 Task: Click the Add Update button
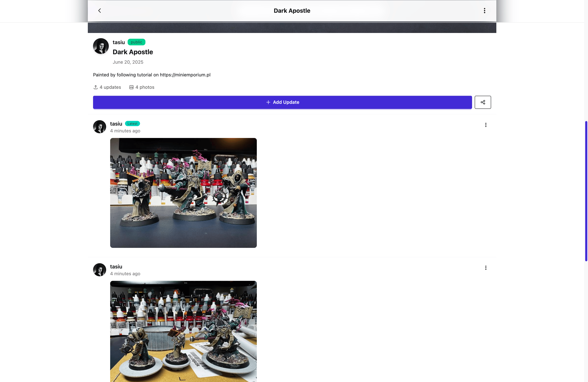(x=282, y=102)
